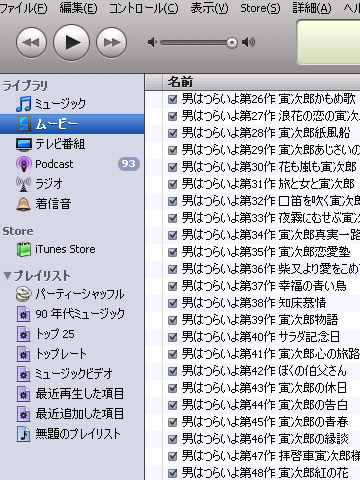The height and width of the screenshot is (480, 360).
Task: Open the iTunes Store bag icon
Action: (24, 249)
